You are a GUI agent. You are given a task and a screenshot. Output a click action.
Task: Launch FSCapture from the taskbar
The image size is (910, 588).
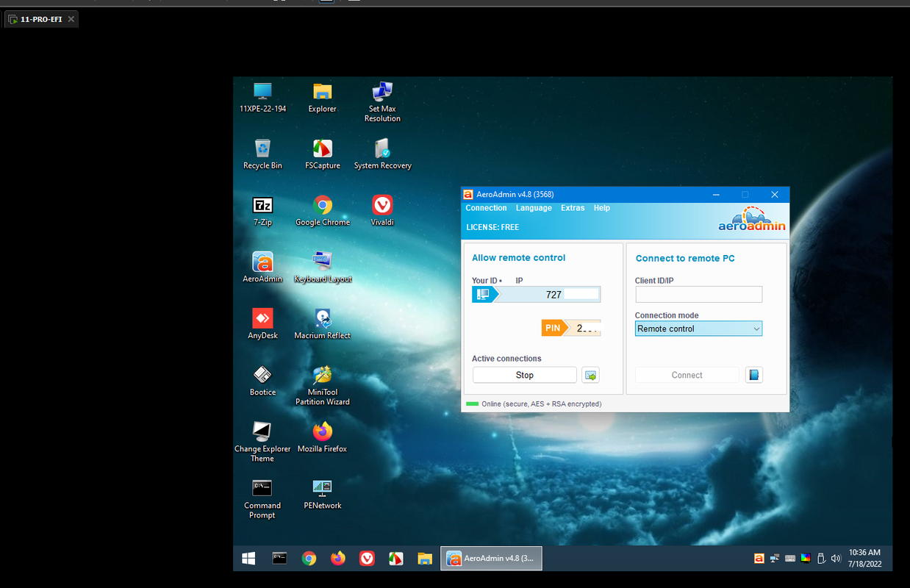(x=395, y=559)
